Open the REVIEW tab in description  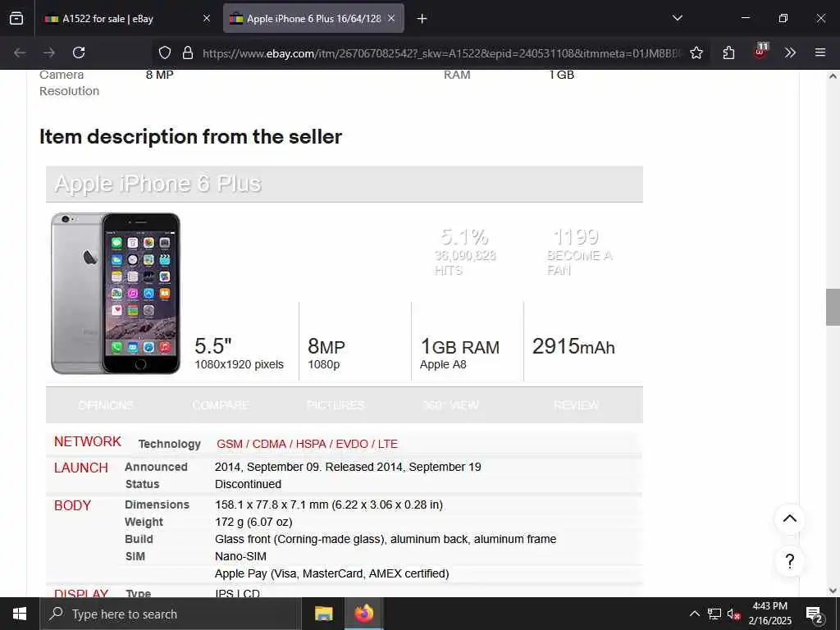(577, 405)
